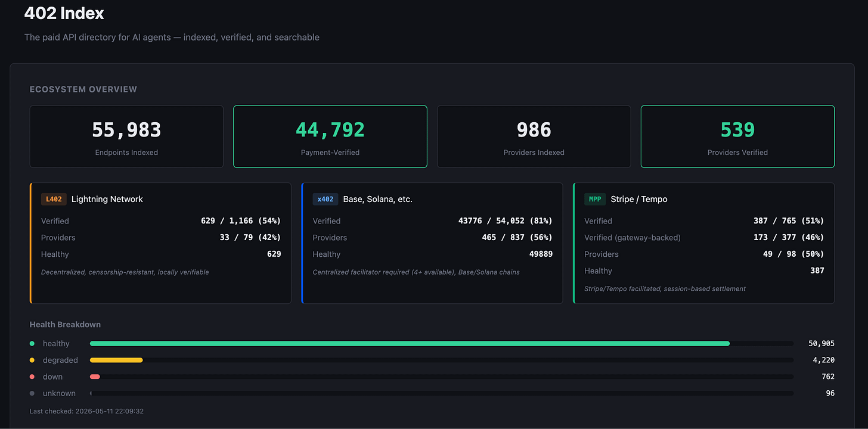Click the red down status dot

click(32, 377)
